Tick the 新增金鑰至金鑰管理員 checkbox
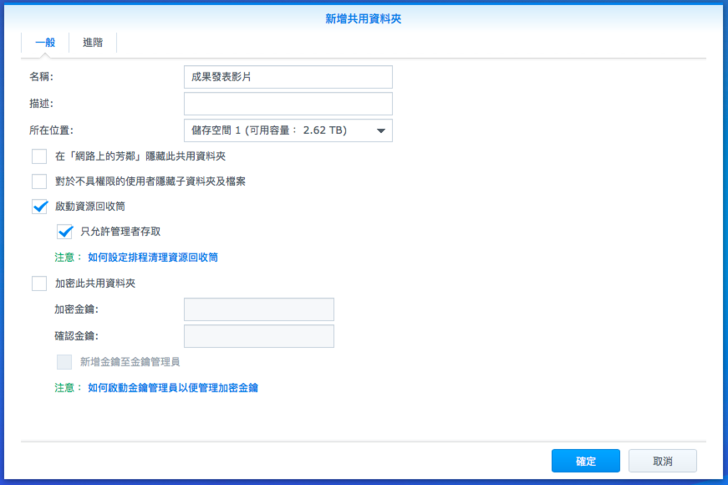Screen dimensions: 728x485 click(x=65, y=361)
